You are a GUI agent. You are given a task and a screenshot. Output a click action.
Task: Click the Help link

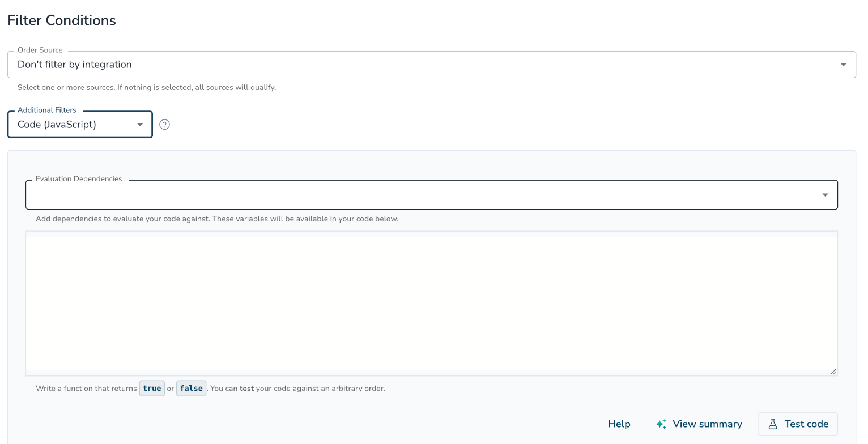[x=619, y=424]
